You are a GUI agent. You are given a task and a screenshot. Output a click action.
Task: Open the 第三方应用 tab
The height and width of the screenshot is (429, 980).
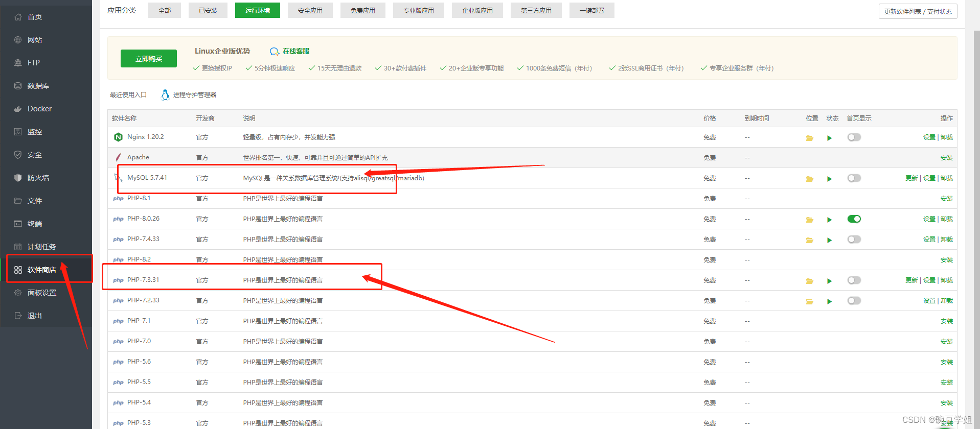536,10
